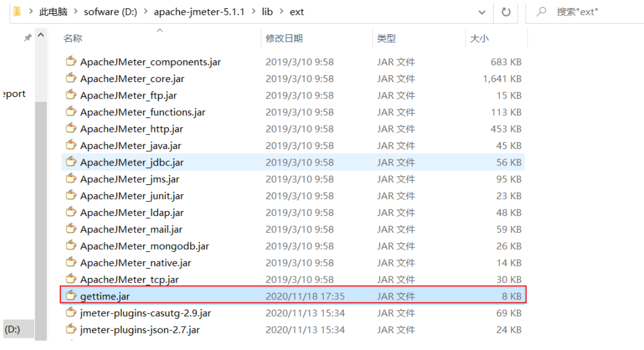
Task: Click the ApacheJMeter_jms.jar file icon
Action: pos(71,179)
